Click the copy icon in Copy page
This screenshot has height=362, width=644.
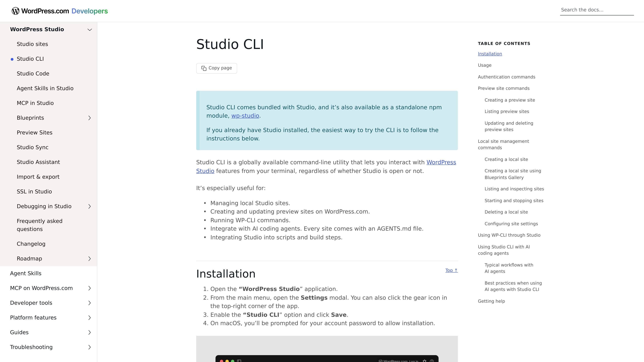tap(204, 68)
